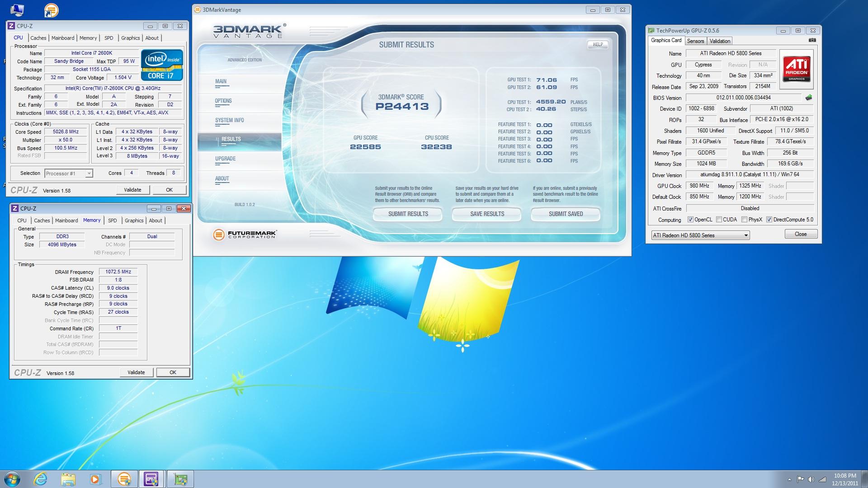
Task: Click the 3DMark Vantage logo
Action: pyautogui.click(x=250, y=31)
